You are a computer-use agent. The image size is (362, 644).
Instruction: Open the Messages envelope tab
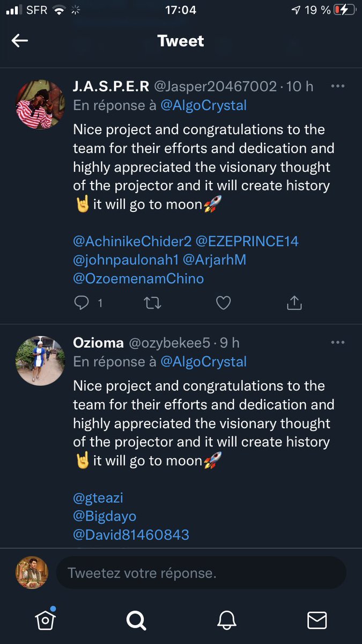(x=317, y=620)
